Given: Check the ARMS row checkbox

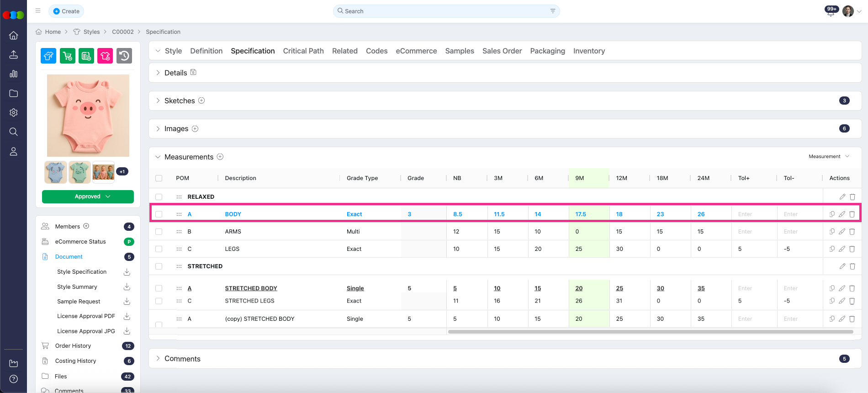Looking at the screenshot, I should (x=159, y=232).
